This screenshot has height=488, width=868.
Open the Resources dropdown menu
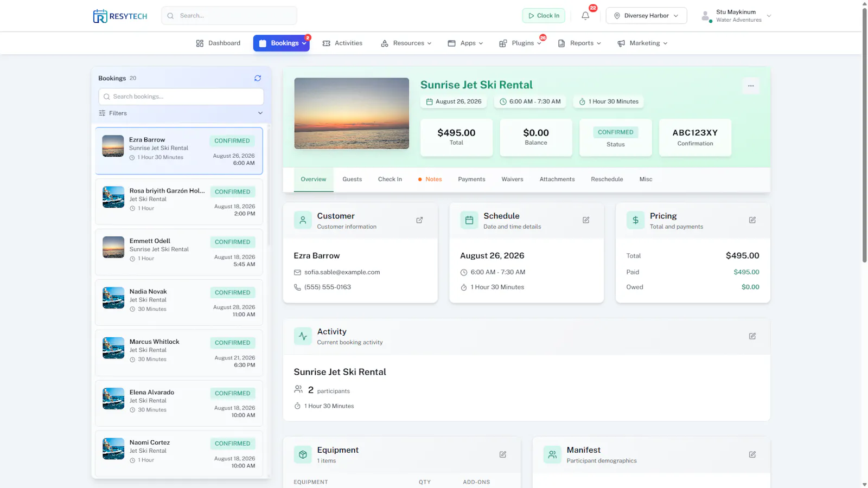click(x=406, y=43)
